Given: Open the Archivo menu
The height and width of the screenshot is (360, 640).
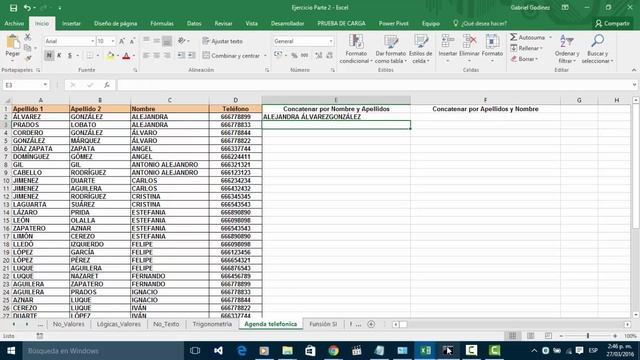Looking at the screenshot, I should click(14, 24).
